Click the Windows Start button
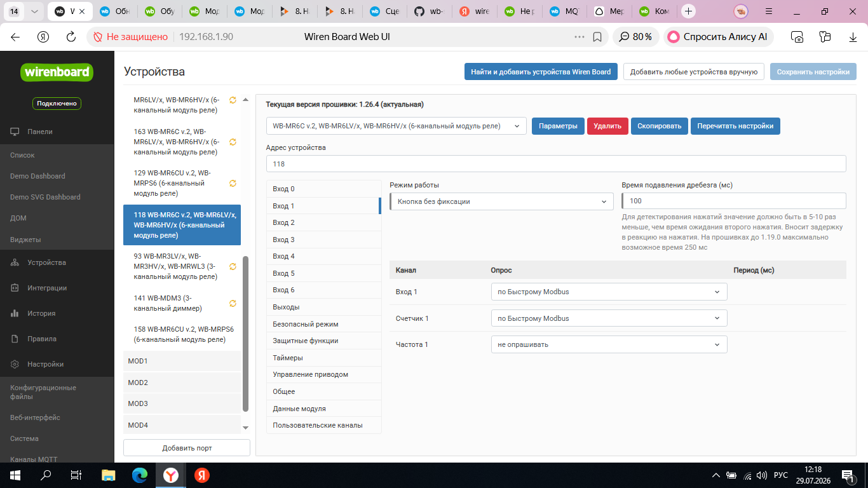 click(15, 475)
